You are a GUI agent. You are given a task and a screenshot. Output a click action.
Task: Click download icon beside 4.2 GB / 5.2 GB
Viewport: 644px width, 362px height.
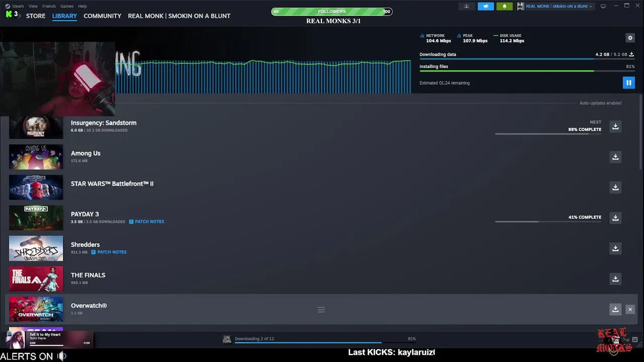click(x=631, y=54)
